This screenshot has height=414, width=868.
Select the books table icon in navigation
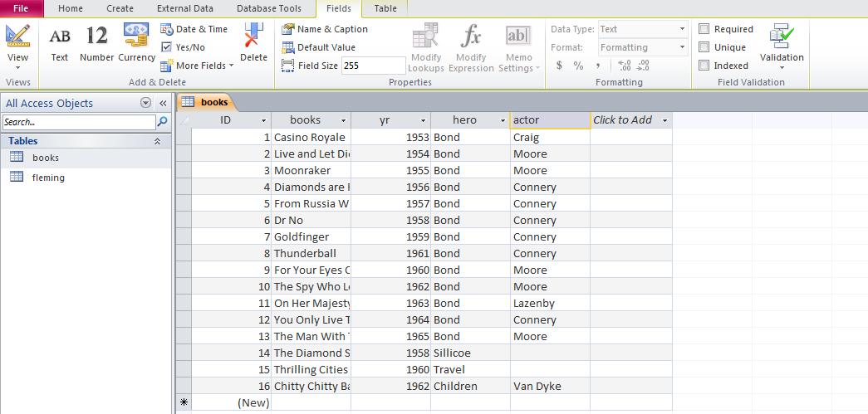17,157
